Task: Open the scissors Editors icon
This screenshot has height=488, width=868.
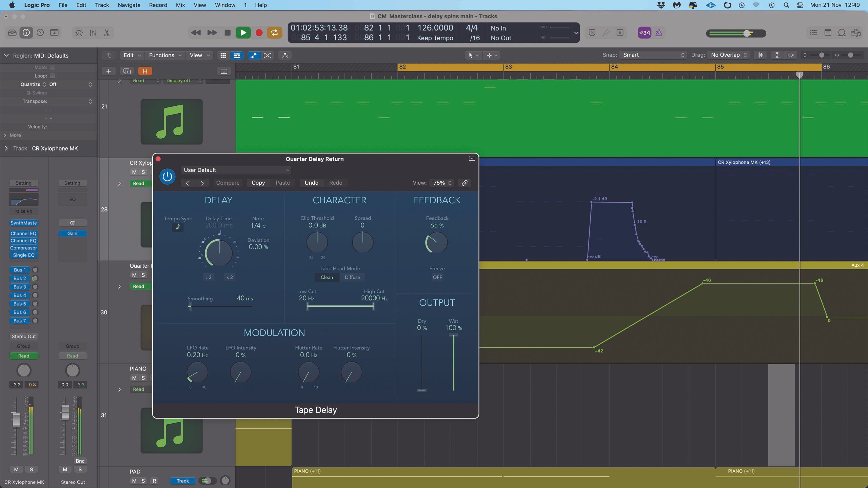Action: tap(106, 33)
